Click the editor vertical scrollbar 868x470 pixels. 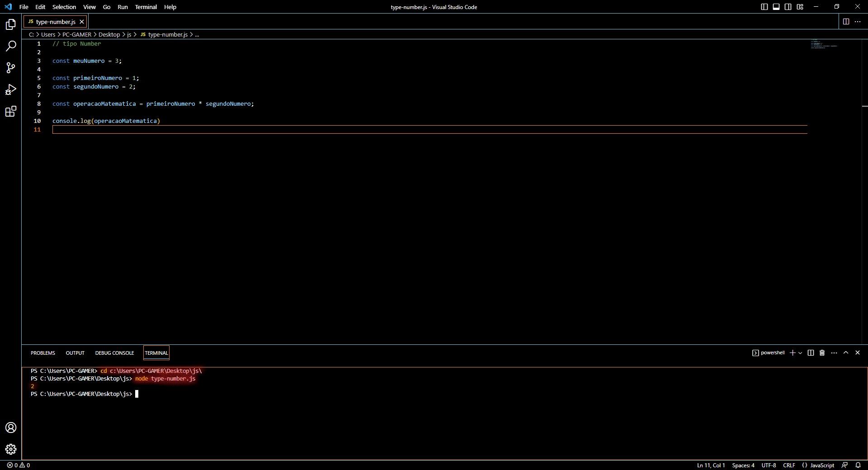pos(864,191)
